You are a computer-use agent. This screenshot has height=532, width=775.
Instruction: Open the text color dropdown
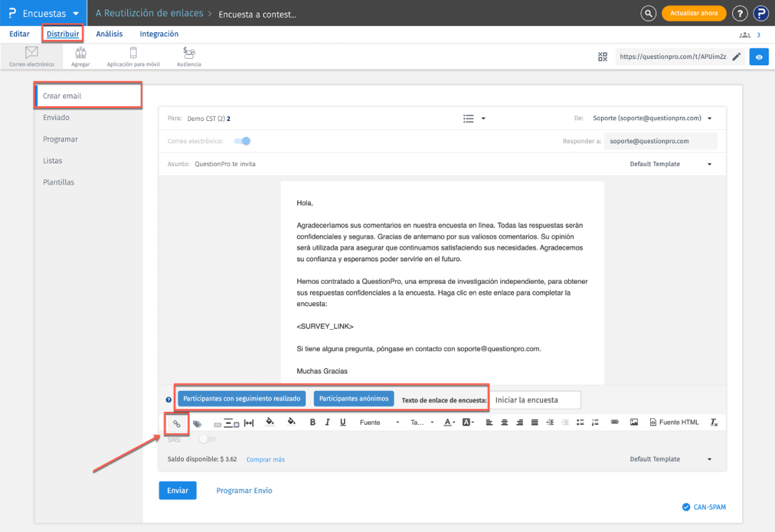[449, 422]
